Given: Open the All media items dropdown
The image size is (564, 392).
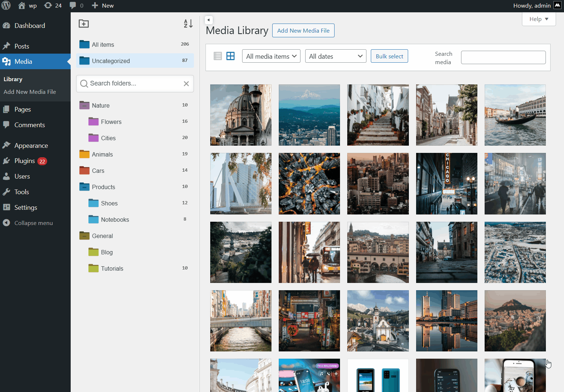Looking at the screenshot, I should [x=271, y=56].
